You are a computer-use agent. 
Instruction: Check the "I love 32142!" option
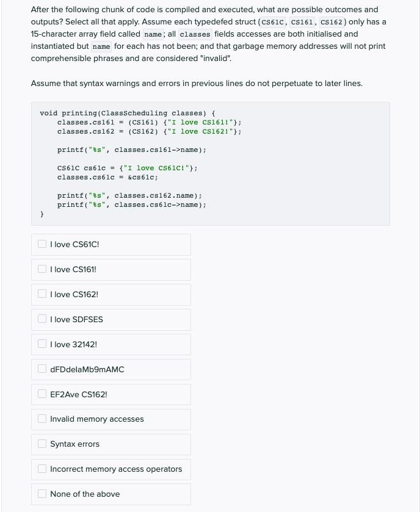[42, 344]
